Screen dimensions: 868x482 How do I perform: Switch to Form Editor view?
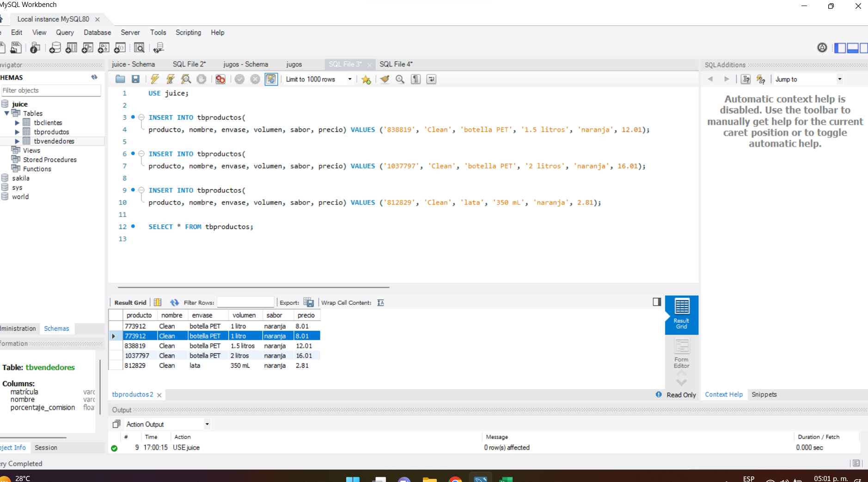[681, 354]
